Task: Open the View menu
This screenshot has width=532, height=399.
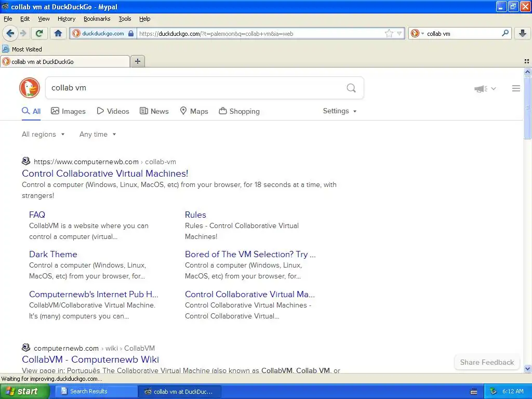Action: tap(44, 19)
